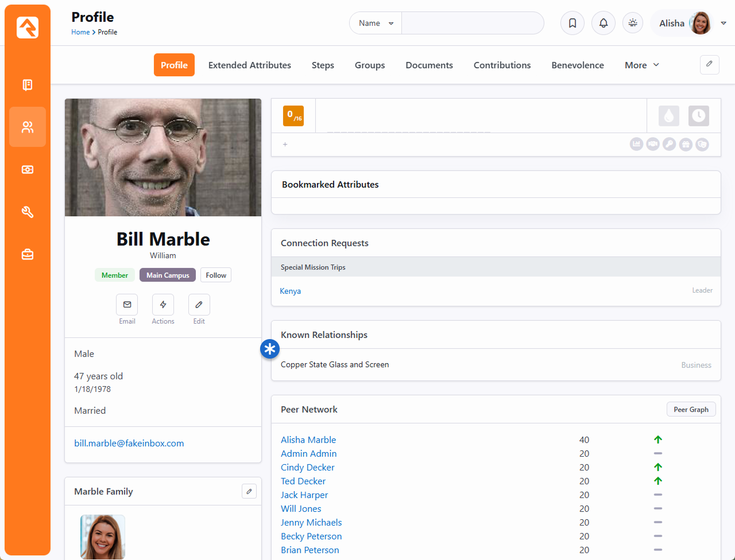Screen dimensions: 735x560
Task: Click the search text input field
Action: pyautogui.click(x=472, y=24)
